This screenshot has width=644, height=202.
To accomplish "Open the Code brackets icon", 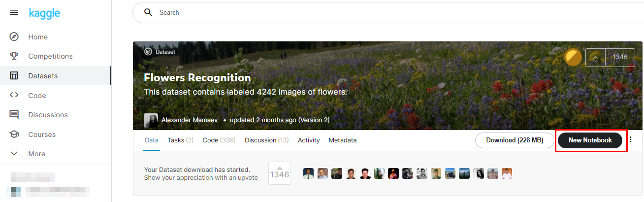I will [x=14, y=95].
